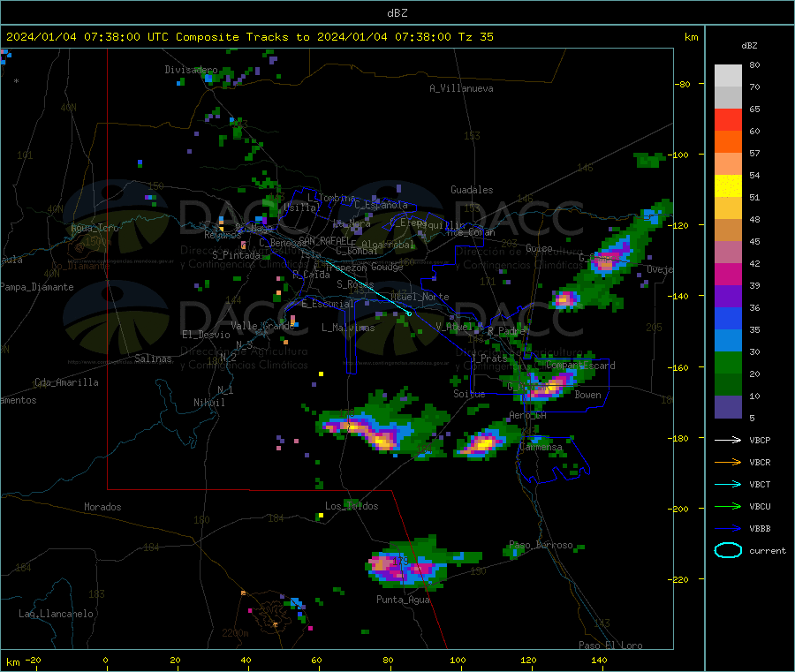Click the Punta_Agua location label
The height and width of the screenshot is (672, 795).
tap(403, 600)
